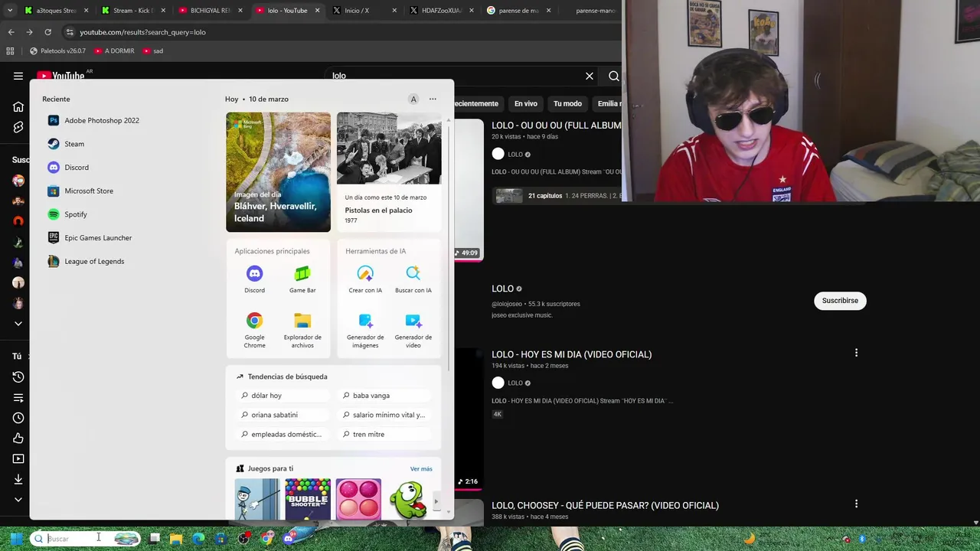Open 'Pistolas en el palacio' 1977 card
The height and width of the screenshot is (551, 980).
coord(389,172)
